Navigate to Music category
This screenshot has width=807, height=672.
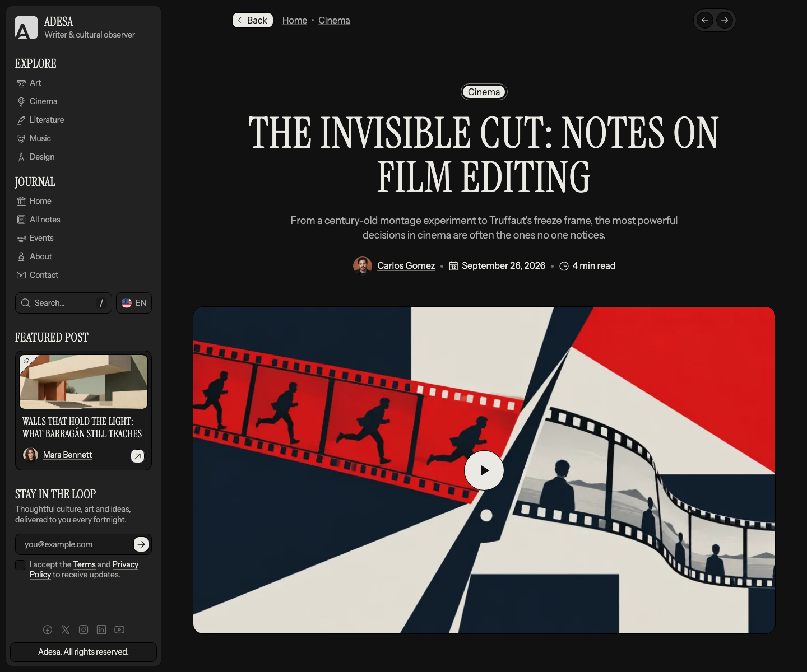click(x=40, y=138)
